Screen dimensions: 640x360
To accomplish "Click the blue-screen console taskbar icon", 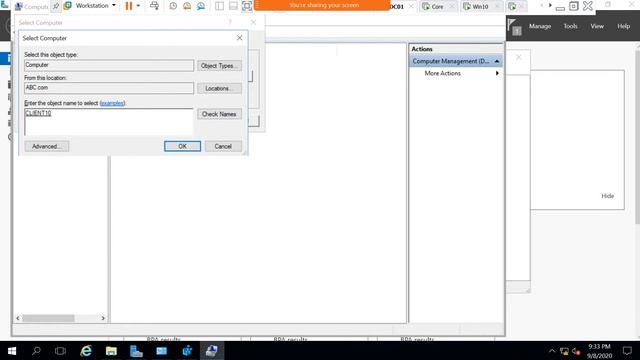I will (x=161, y=351).
